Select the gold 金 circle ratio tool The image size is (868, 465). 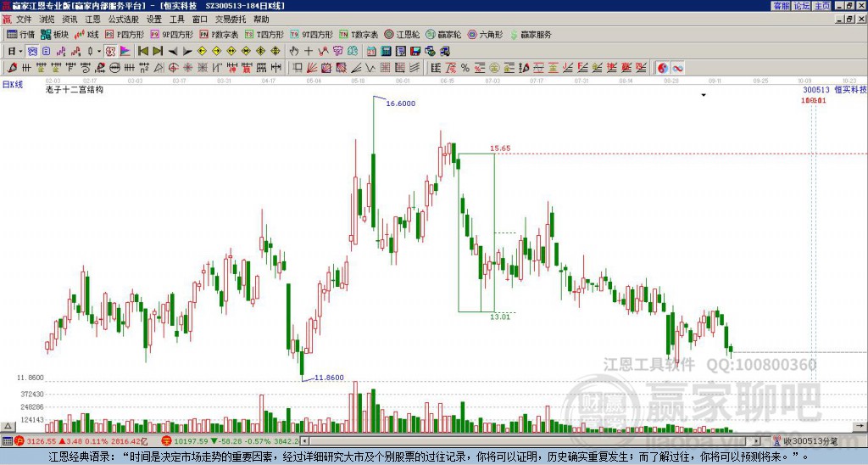pyautogui.click(x=494, y=68)
